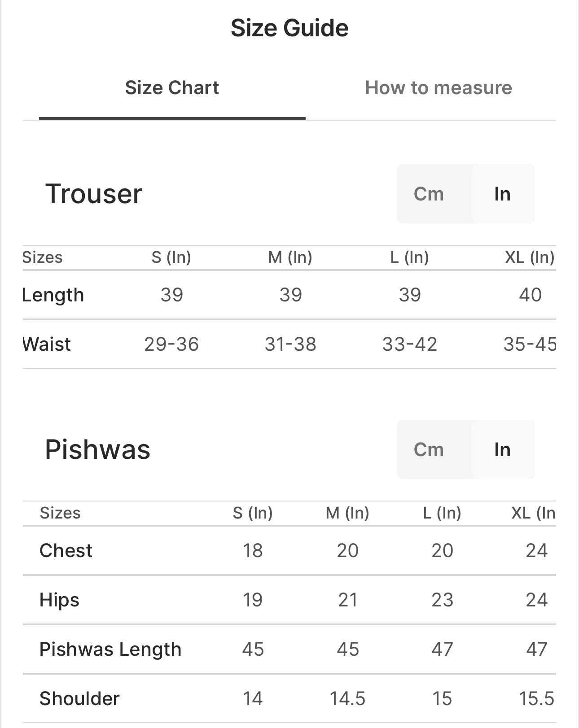Click Shoulder value 14.5
This screenshot has height=728, width=579.
tap(347, 699)
